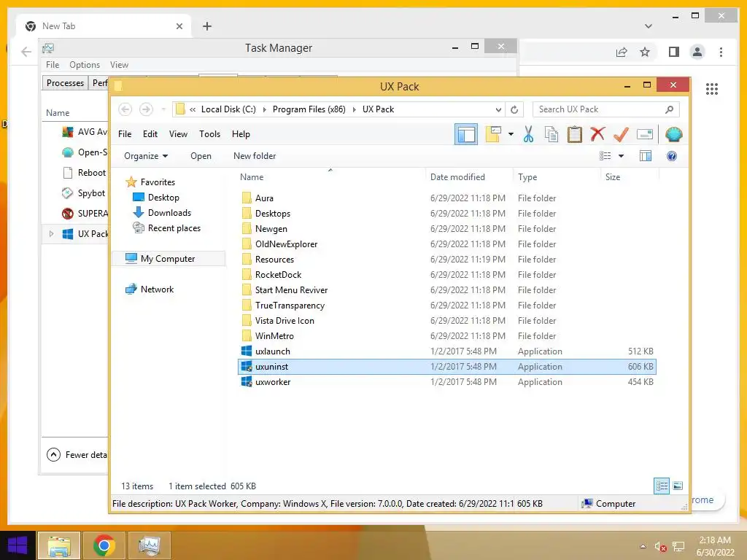747x560 pixels.
Task: Click Fewer details arrow in Task Manager
Action: (x=54, y=455)
